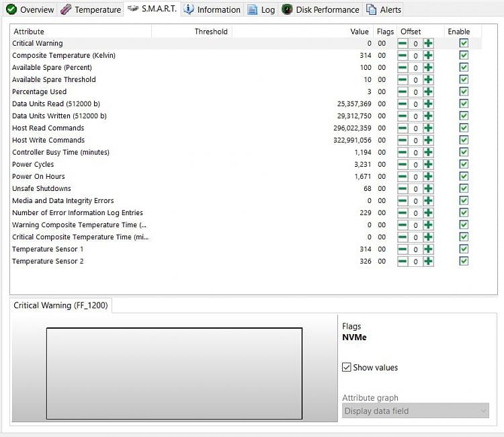This screenshot has width=504, height=437.
Task: Increase offset for Critical Warning row
Action: (428, 44)
